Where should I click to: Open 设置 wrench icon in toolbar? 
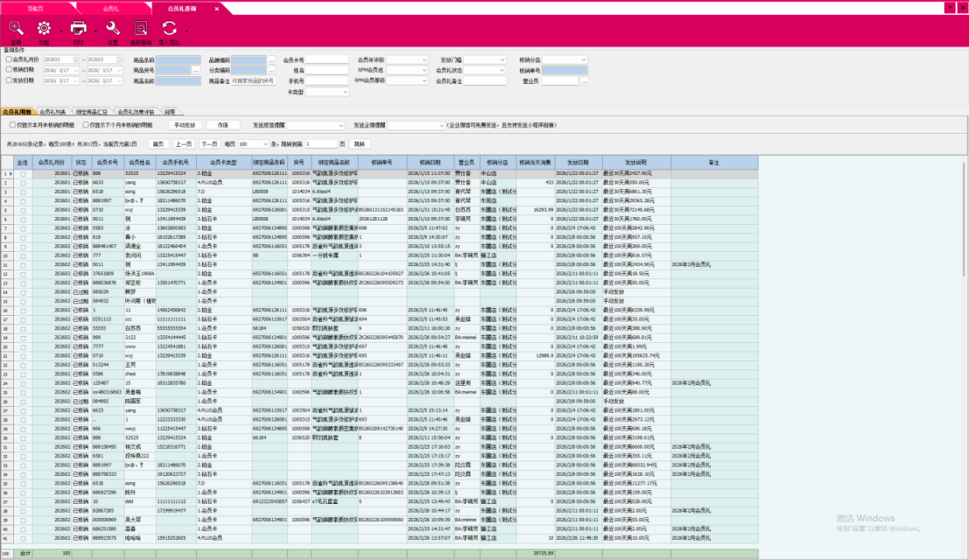(x=112, y=30)
